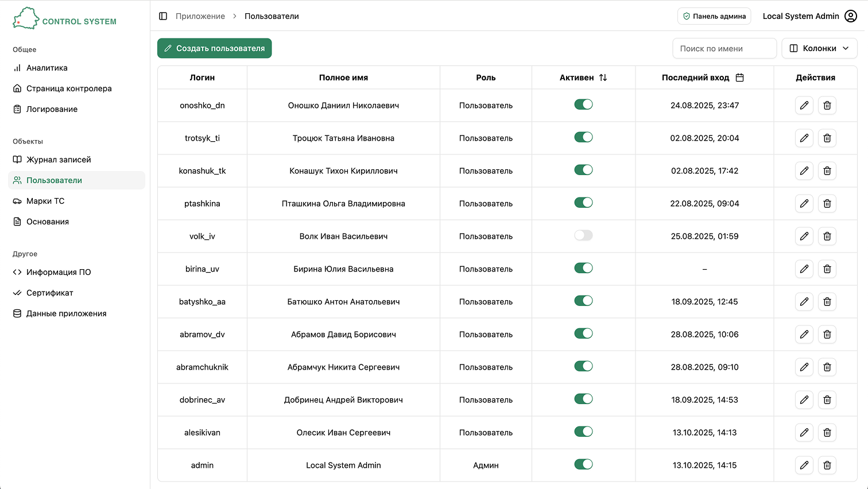The width and height of the screenshot is (868, 489).
Task: Click the Роль column header
Action: pos(486,77)
